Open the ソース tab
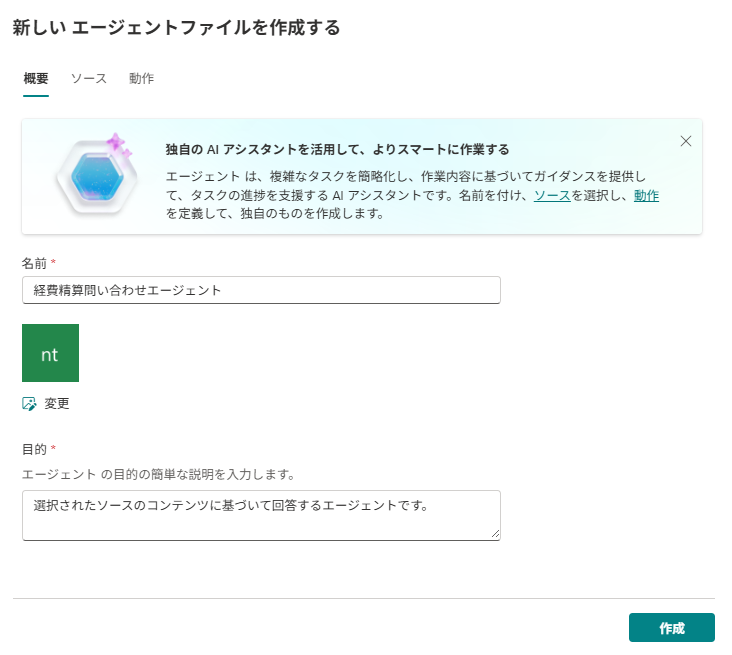Screen dimensions: 732x655 tap(88, 78)
